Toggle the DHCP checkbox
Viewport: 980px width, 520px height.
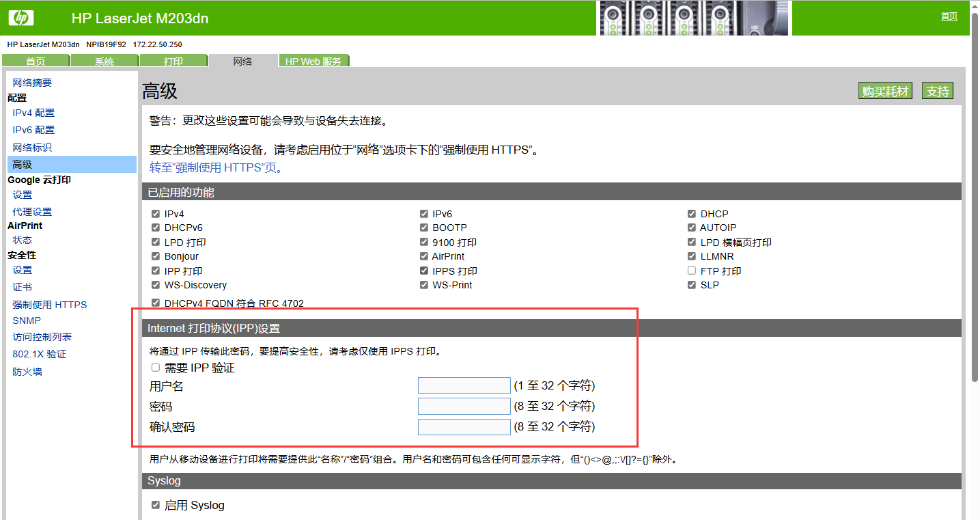pos(692,214)
